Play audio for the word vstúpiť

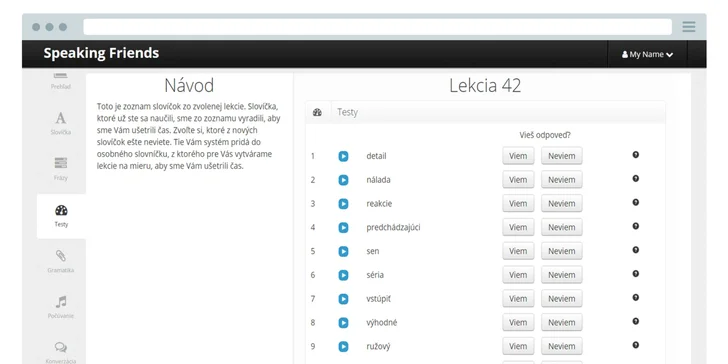pos(343,299)
